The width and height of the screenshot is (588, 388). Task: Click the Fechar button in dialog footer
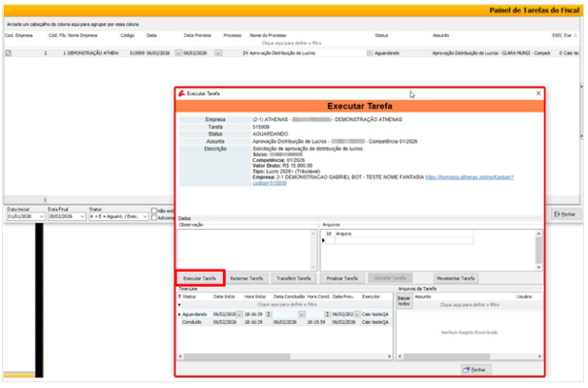tap(475, 369)
